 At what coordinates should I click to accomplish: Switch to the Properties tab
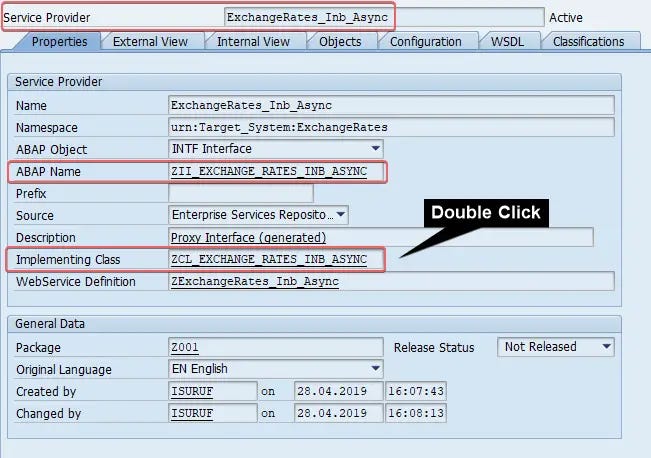pos(59,42)
